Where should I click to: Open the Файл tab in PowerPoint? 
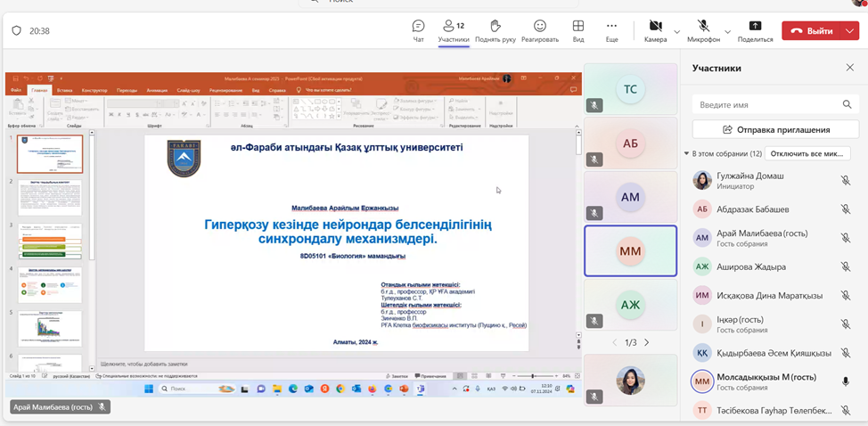tap(15, 90)
